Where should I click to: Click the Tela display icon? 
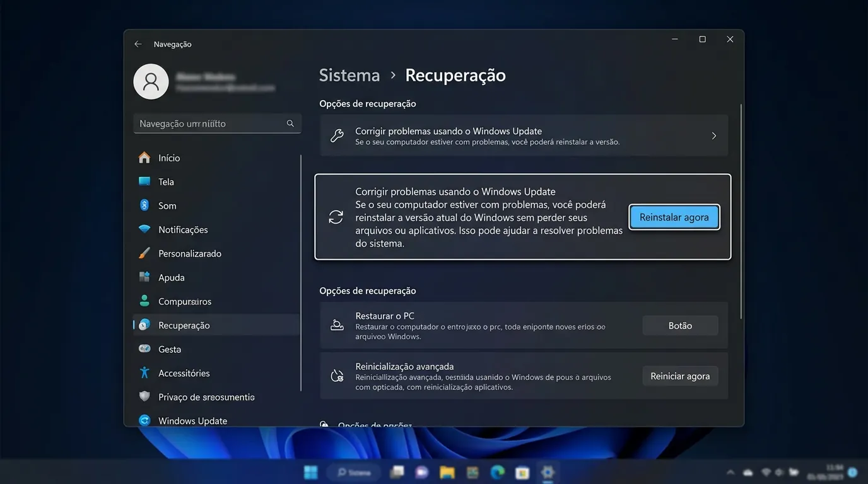pyautogui.click(x=144, y=181)
